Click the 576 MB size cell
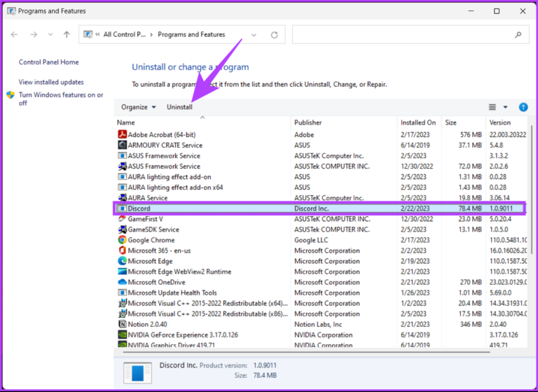 (x=471, y=134)
